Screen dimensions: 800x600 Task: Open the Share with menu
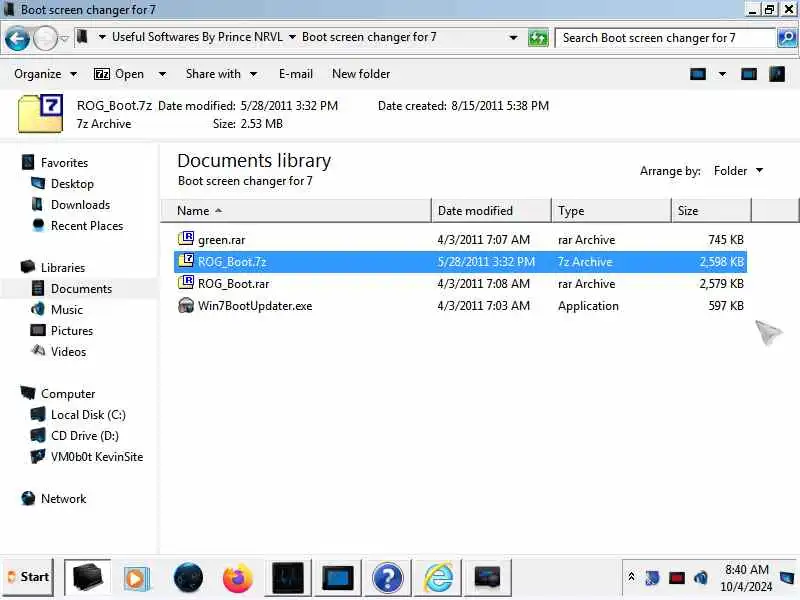(221, 74)
